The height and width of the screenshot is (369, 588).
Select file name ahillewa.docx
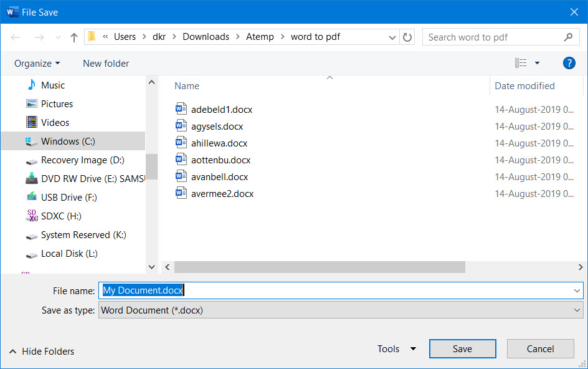(x=219, y=143)
